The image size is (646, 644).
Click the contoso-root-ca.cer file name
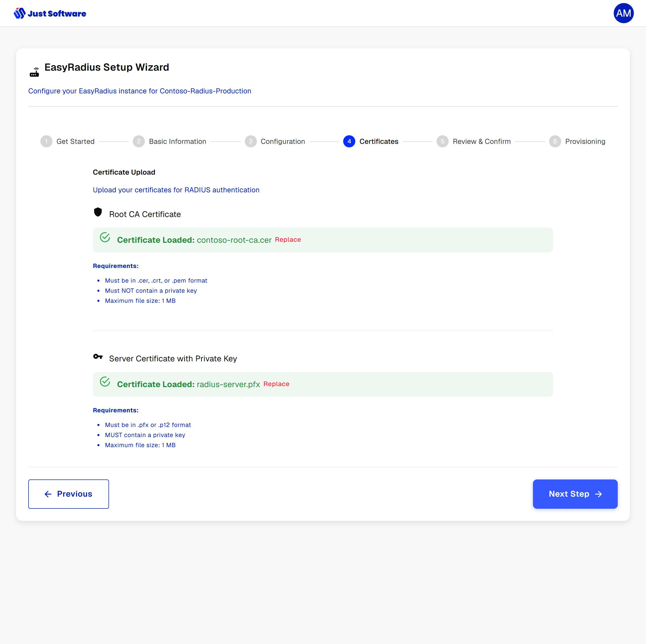234,240
